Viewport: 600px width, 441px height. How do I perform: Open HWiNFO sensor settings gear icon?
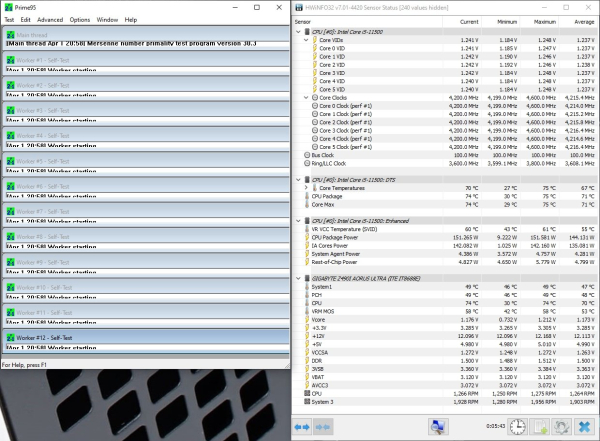(x=560, y=427)
